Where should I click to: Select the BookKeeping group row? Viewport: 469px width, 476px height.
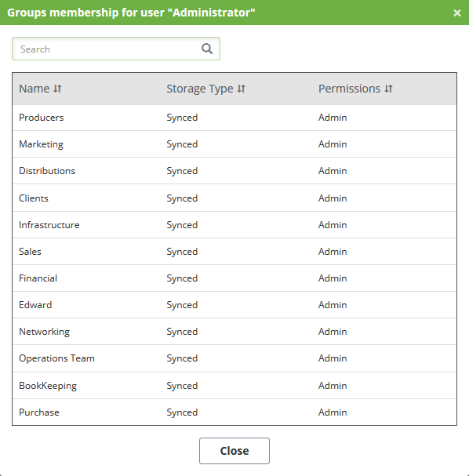click(234, 386)
